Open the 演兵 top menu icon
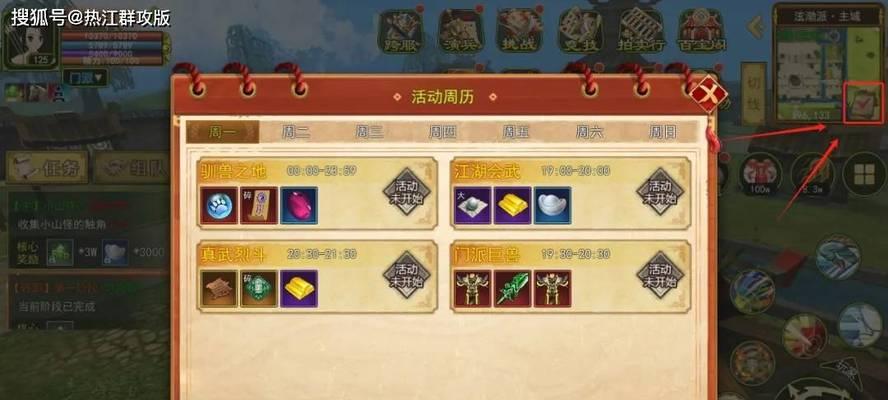Image resolution: width=888 pixels, height=400 pixels. [x=461, y=29]
